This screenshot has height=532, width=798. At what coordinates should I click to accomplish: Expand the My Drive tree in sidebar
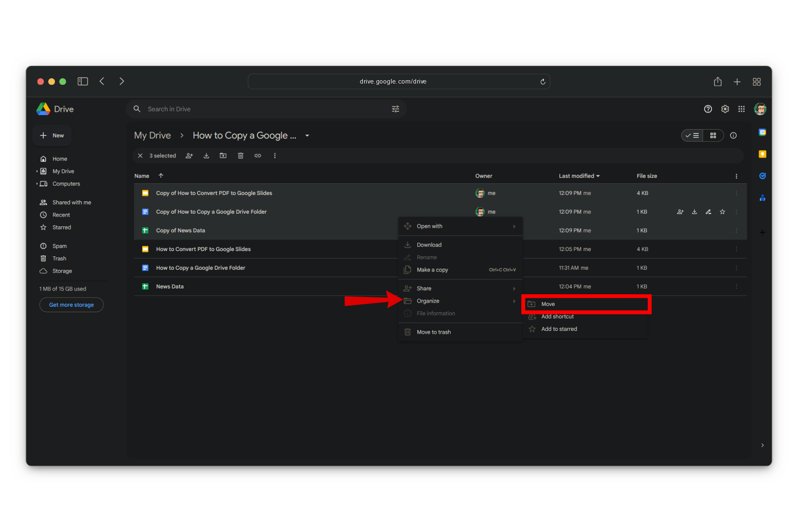37,171
